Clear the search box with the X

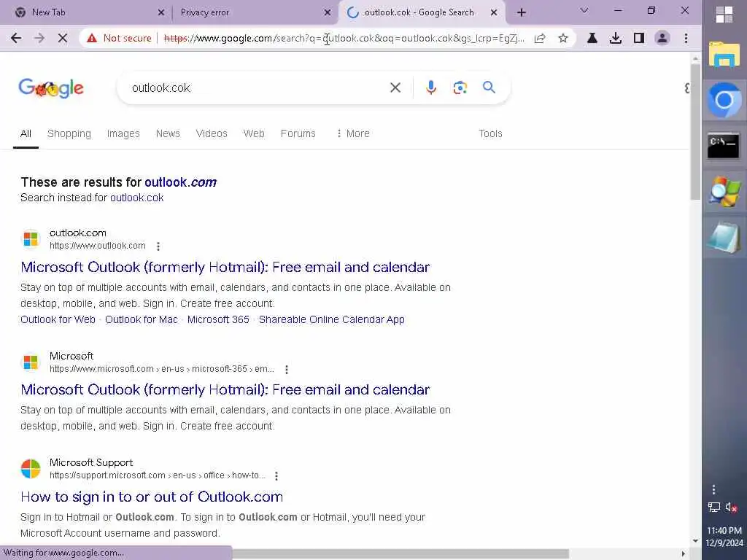click(x=395, y=87)
